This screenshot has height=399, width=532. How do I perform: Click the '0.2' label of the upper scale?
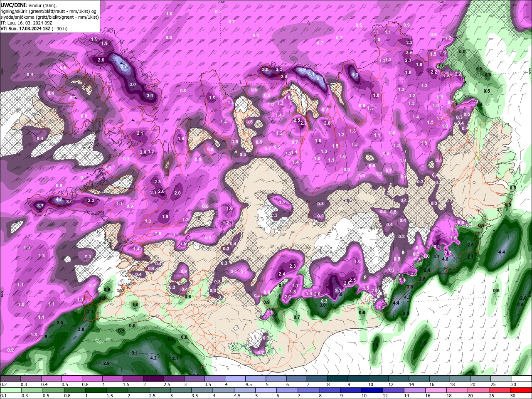(3, 384)
